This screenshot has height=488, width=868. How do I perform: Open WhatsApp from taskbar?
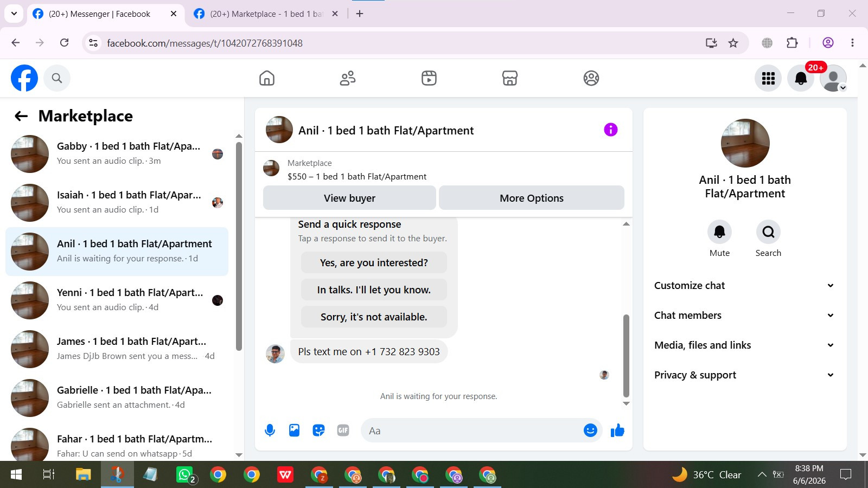[184, 475]
